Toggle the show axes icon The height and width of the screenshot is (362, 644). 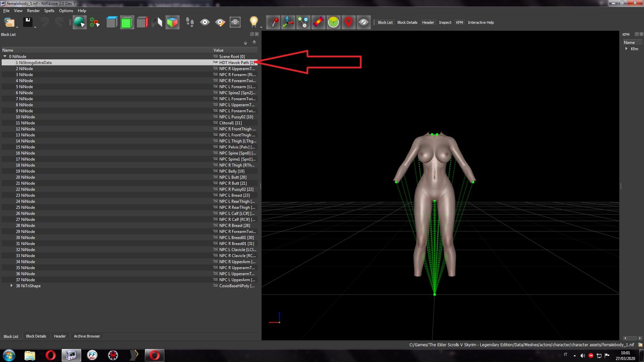288,22
